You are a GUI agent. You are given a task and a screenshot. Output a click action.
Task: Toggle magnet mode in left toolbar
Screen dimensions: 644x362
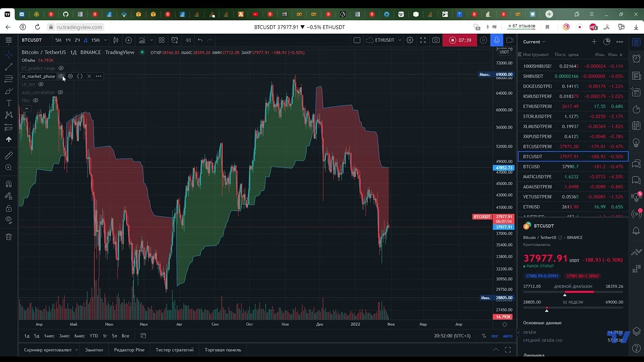[9, 184]
